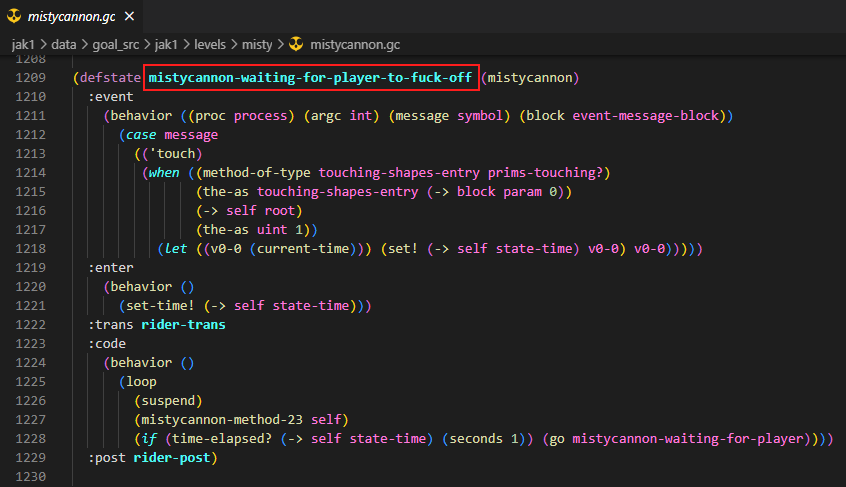The width and height of the screenshot is (846, 487).
Task: Expand the levels breadcrumb segment
Action: pos(210,45)
